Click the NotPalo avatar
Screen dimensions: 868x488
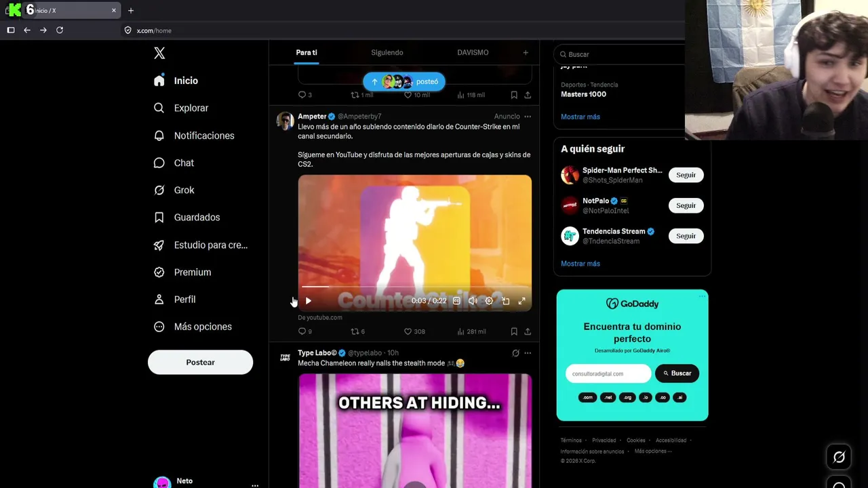[x=570, y=205]
